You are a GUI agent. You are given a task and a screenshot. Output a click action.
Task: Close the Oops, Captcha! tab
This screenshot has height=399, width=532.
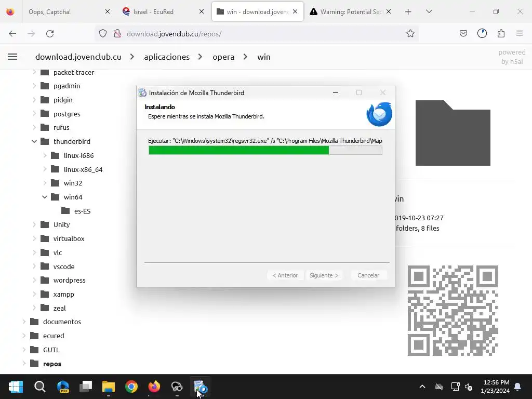point(107,11)
